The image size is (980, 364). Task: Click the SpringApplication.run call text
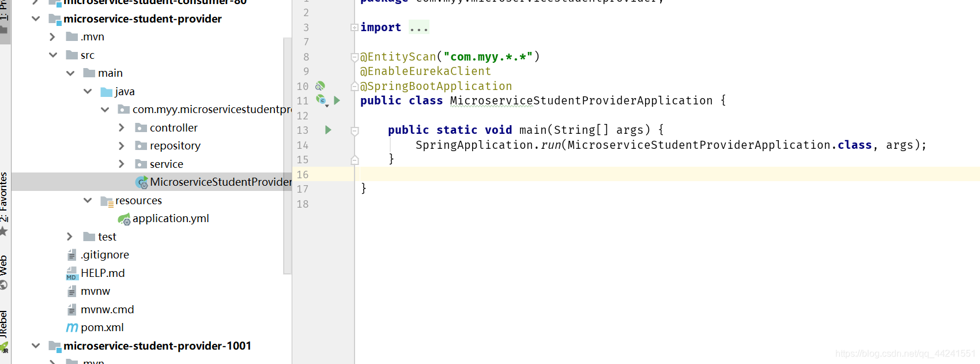click(488, 145)
